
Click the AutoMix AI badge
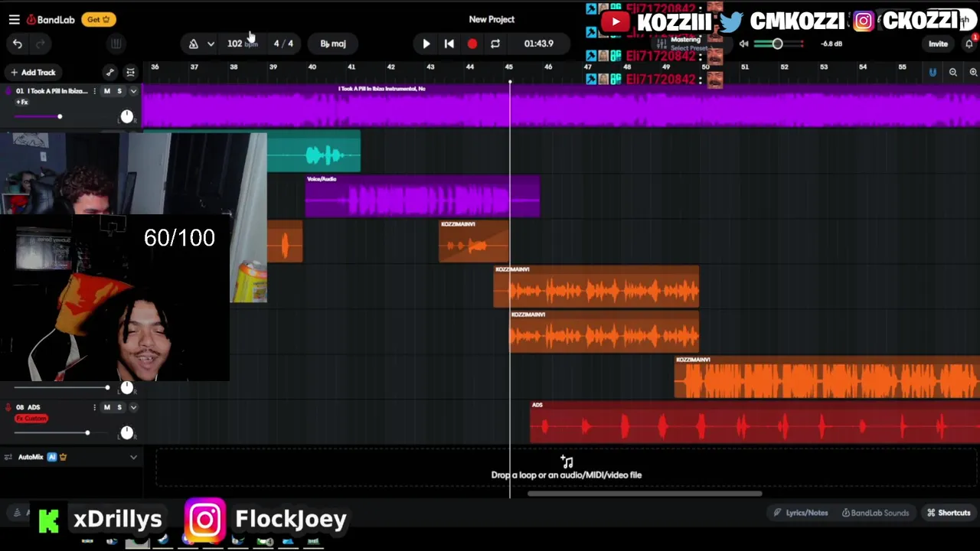(x=52, y=457)
